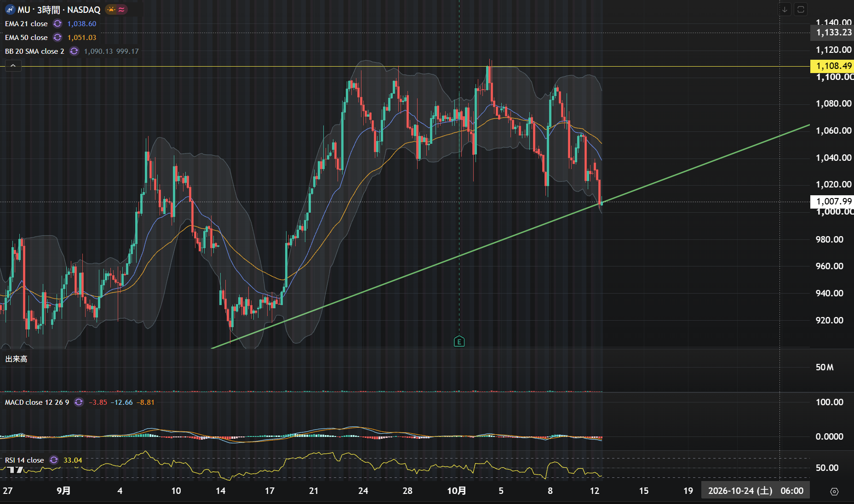Select the MACD close 12 26 9 label

coord(37,402)
